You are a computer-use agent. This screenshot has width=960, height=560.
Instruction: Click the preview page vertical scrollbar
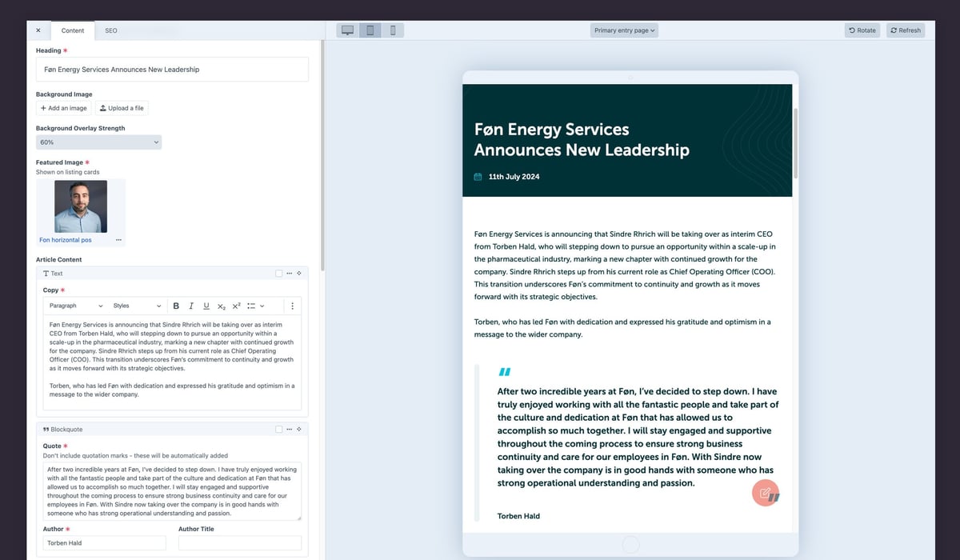[795, 144]
